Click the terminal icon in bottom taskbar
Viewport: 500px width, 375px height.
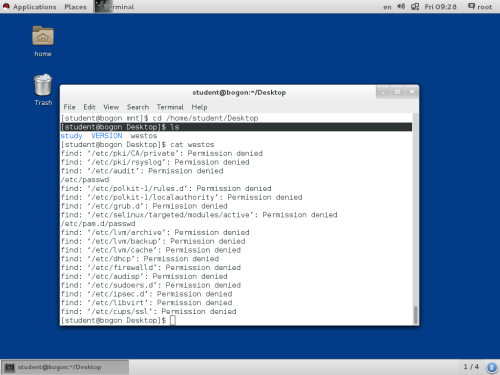point(10,367)
